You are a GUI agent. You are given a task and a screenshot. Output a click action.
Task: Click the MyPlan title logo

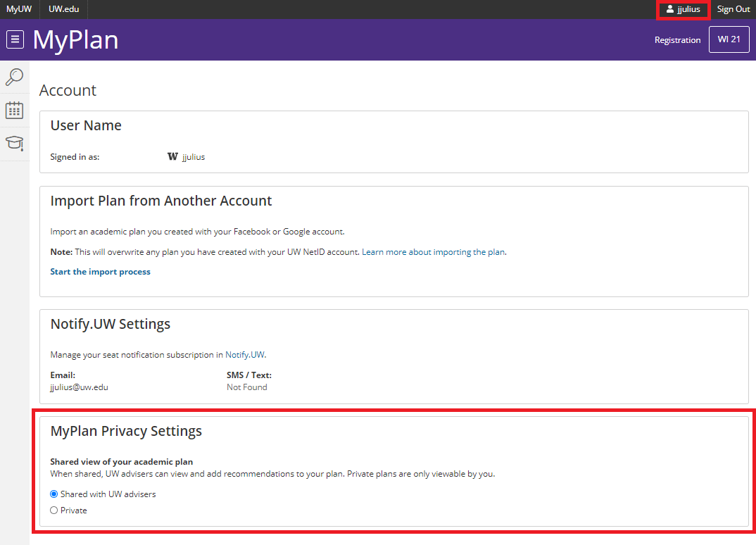(x=76, y=40)
